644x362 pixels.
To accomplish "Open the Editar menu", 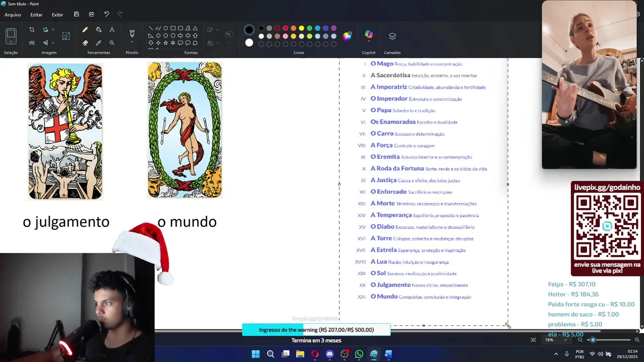I will pos(36,15).
